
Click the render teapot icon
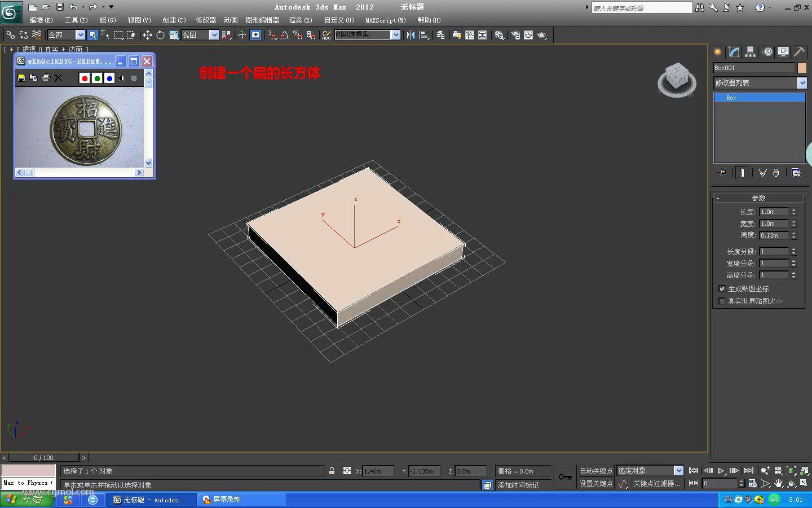click(x=542, y=35)
